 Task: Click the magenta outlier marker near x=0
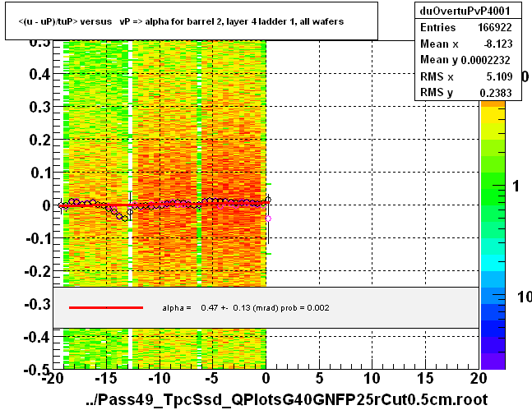[268, 219]
